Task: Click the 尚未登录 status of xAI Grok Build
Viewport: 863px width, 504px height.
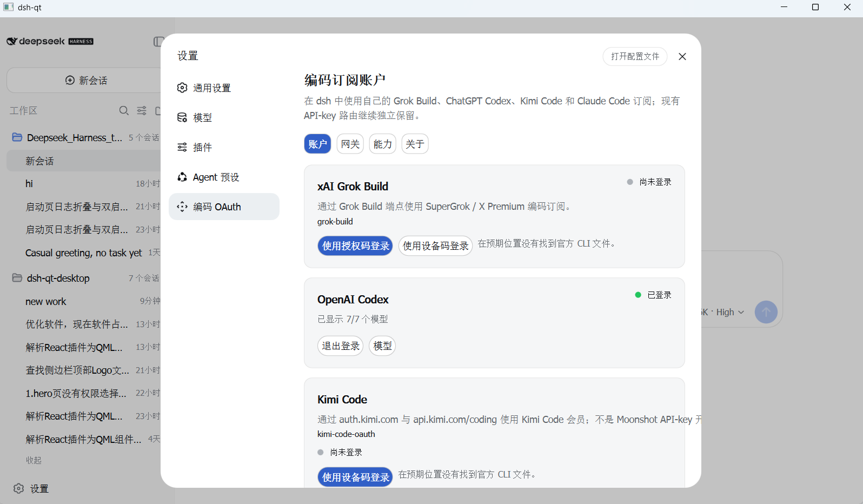Action: (649, 182)
